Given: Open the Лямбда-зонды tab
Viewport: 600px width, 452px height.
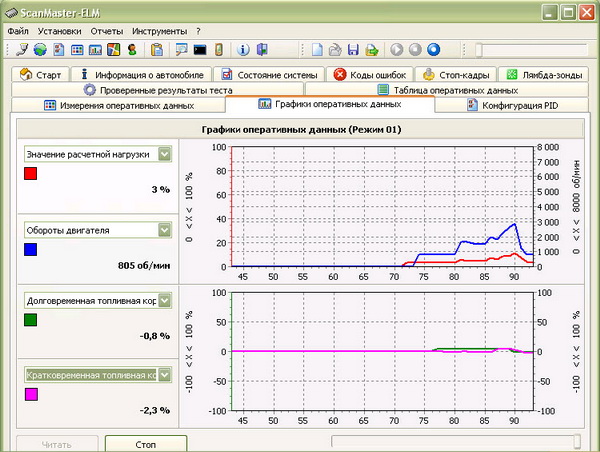Looking at the screenshot, I should [x=544, y=75].
